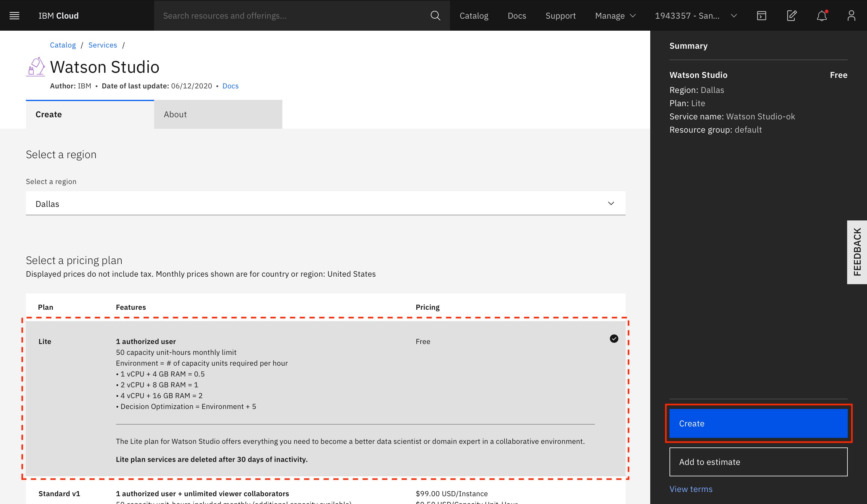The width and height of the screenshot is (867, 504).
Task: Open Catalog in the top navigation
Action: coord(474,15)
